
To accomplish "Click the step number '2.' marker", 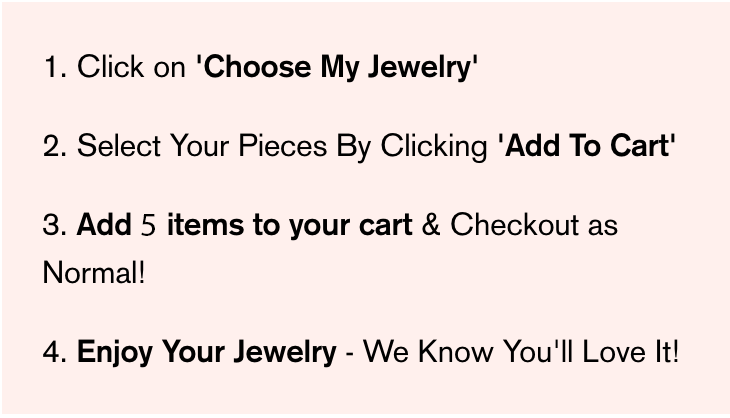I will 55,146.
